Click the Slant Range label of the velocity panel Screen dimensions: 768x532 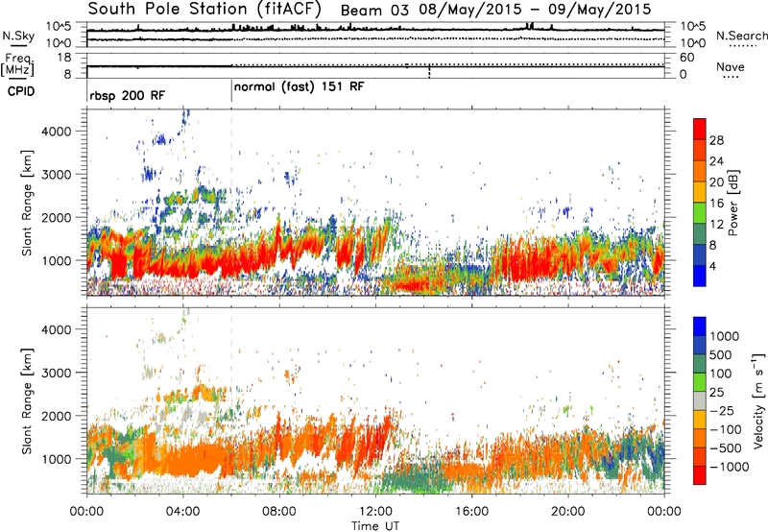pos(27,401)
